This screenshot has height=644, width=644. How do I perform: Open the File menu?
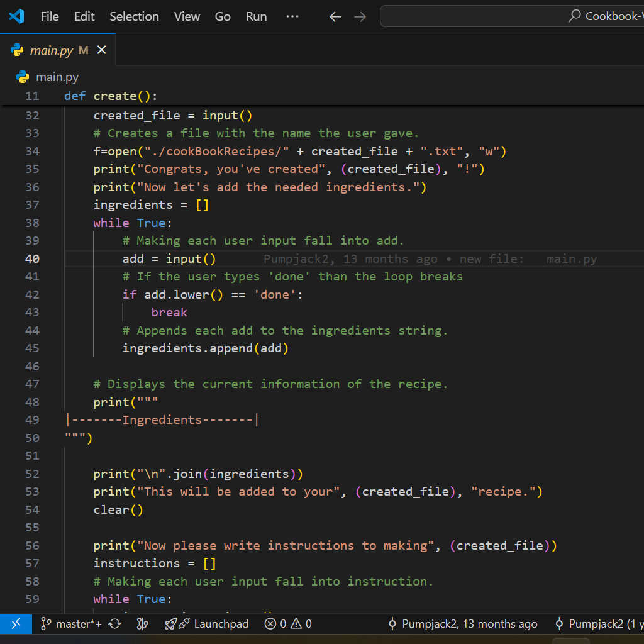click(x=50, y=16)
